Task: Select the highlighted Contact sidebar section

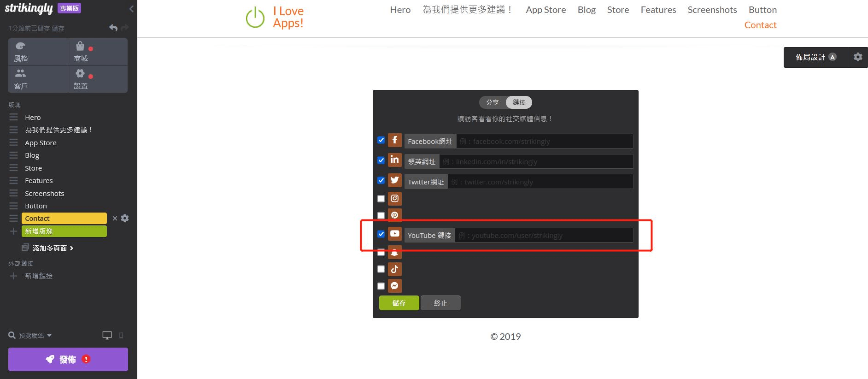Action: pos(64,219)
